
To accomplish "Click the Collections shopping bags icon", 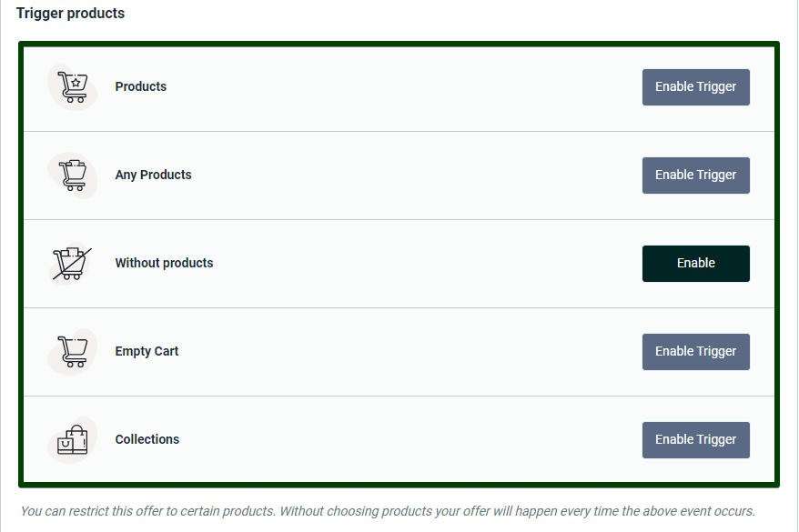I will [x=72, y=440].
